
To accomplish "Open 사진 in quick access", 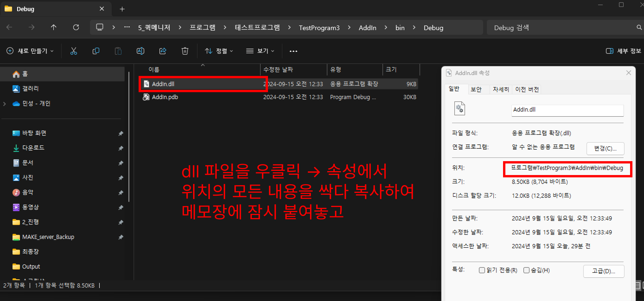I will [63, 178].
